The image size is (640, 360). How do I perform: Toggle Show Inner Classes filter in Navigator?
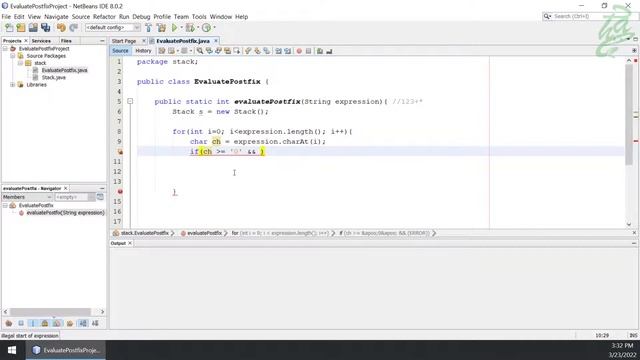57,323
